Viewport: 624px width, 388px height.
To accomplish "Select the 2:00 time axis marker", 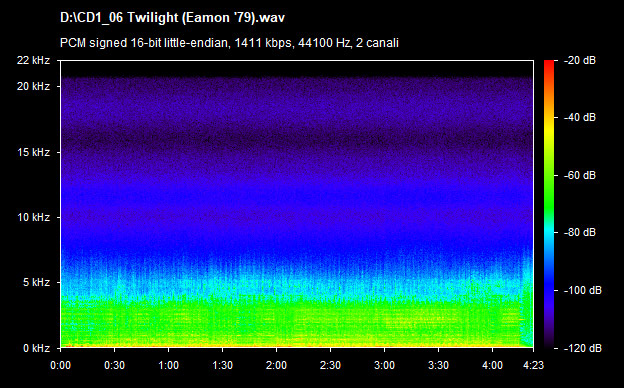I will 276,365.
